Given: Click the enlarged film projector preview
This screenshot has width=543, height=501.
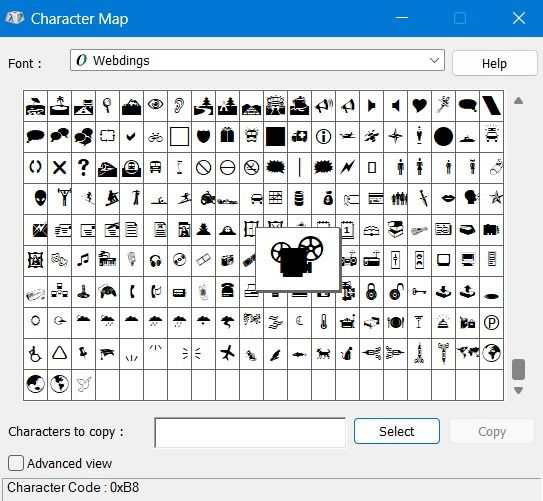Looking at the screenshot, I should [x=298, y=259].
